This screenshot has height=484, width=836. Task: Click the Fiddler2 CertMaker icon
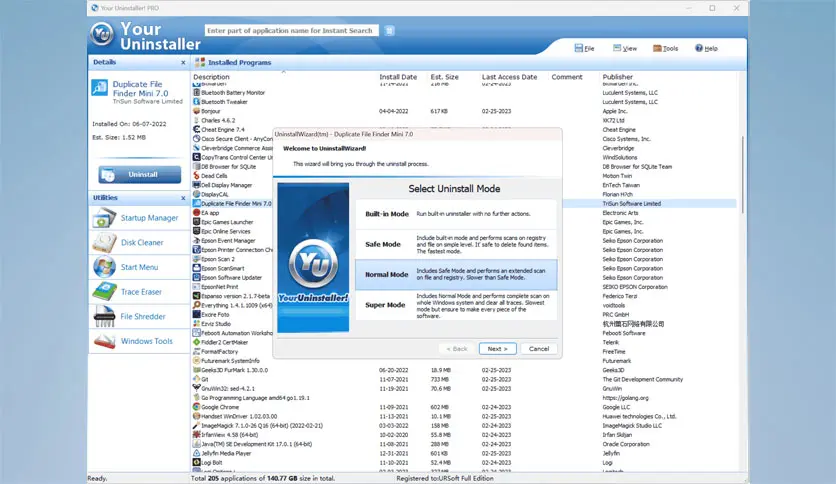(196, 342)
